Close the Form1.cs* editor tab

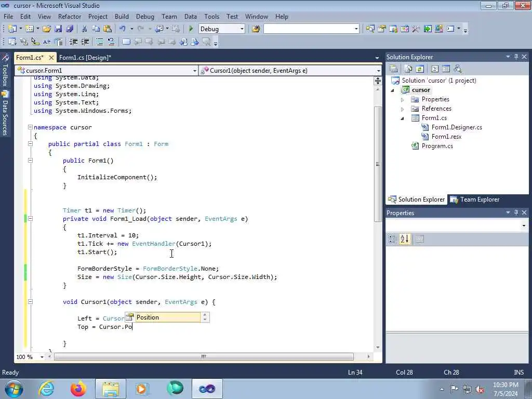(x=51, y=58)
